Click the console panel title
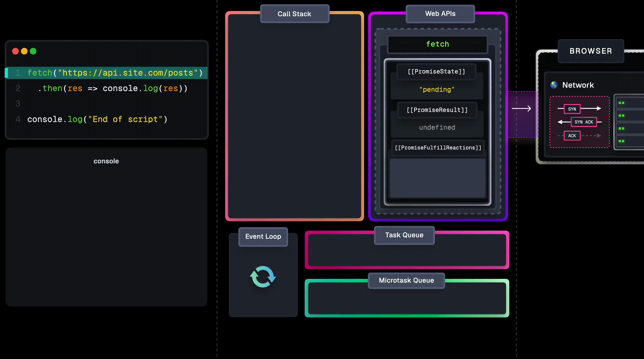 [x=106, y=161]
